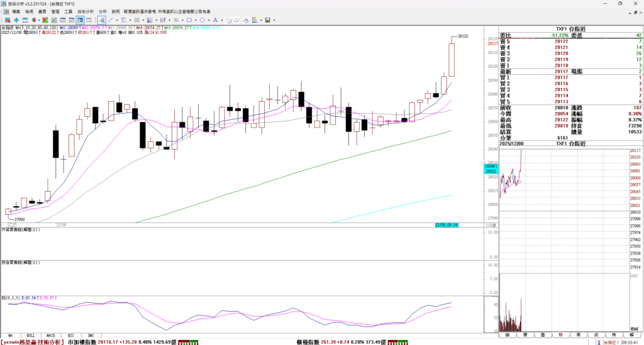
Task: Select the text annotation A tool
Action: pyautogui.click(x=214, y=20)
